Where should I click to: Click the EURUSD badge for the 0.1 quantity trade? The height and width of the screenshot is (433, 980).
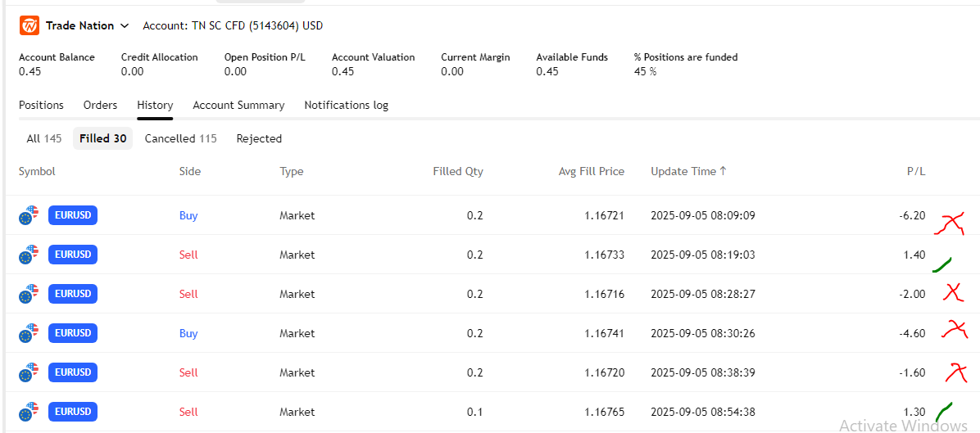[x=73, y=412]
